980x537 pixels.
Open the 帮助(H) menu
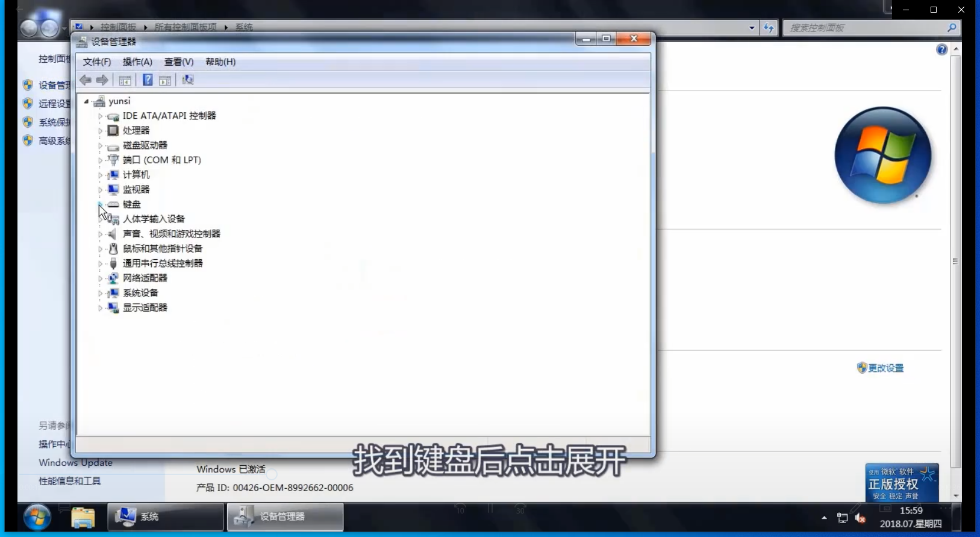click(x=220, y=62)
